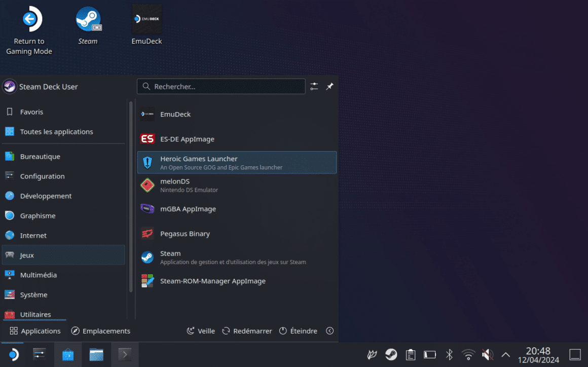Launch ES-DE AppImage from the list

click(237, 139)
